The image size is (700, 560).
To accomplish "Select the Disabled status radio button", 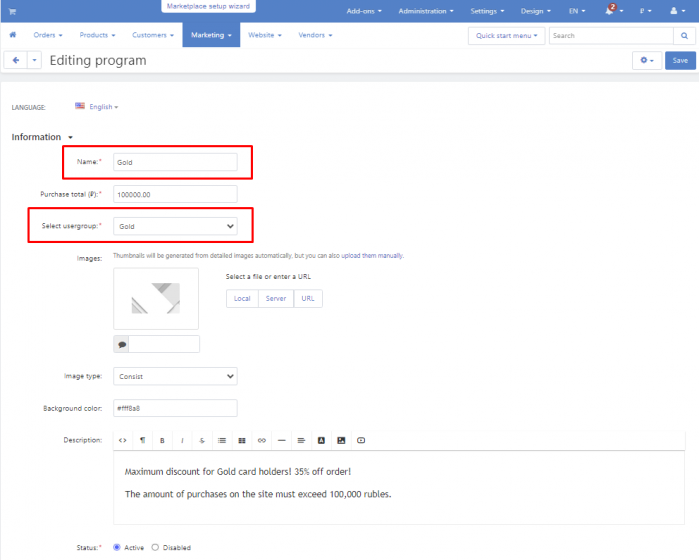I will click(x=155, y=547).
